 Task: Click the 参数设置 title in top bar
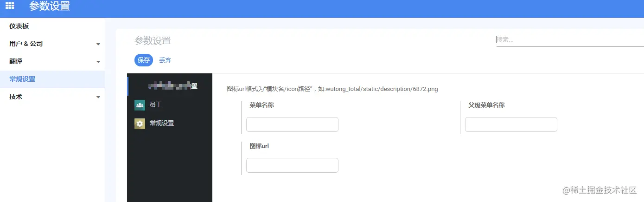coord(50,7)
